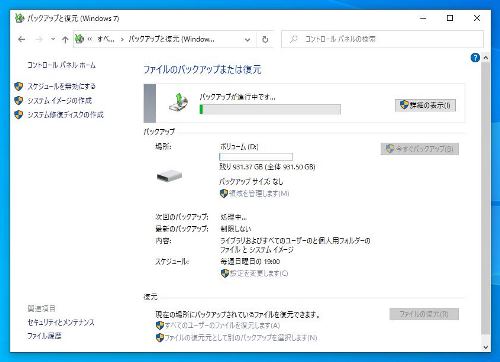The height and width of the screenshot is (362, 500).
Task: Click すべ... breadcrumb in address bar
Action: 106,39
